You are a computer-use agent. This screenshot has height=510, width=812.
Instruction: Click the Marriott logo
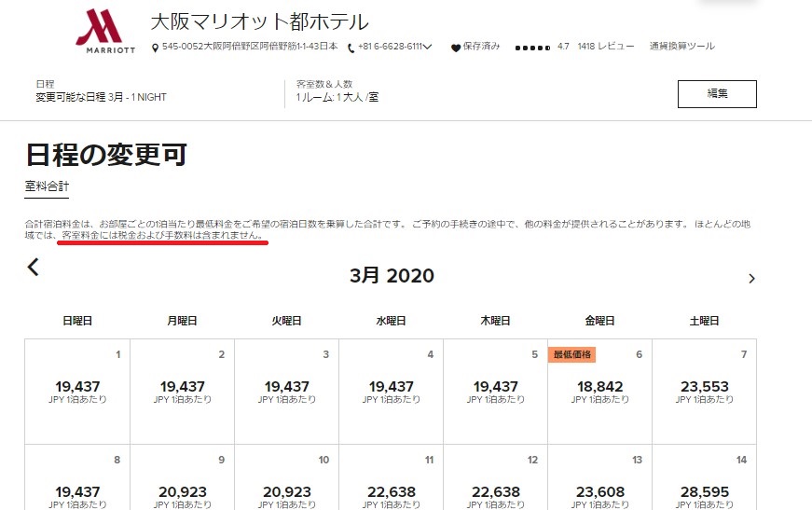coord(105,31)
